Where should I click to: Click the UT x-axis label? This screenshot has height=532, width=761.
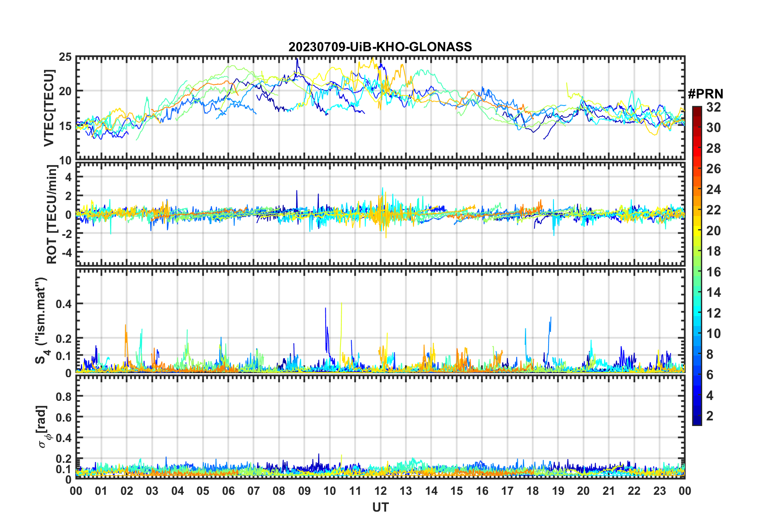[x=380, y=507]
